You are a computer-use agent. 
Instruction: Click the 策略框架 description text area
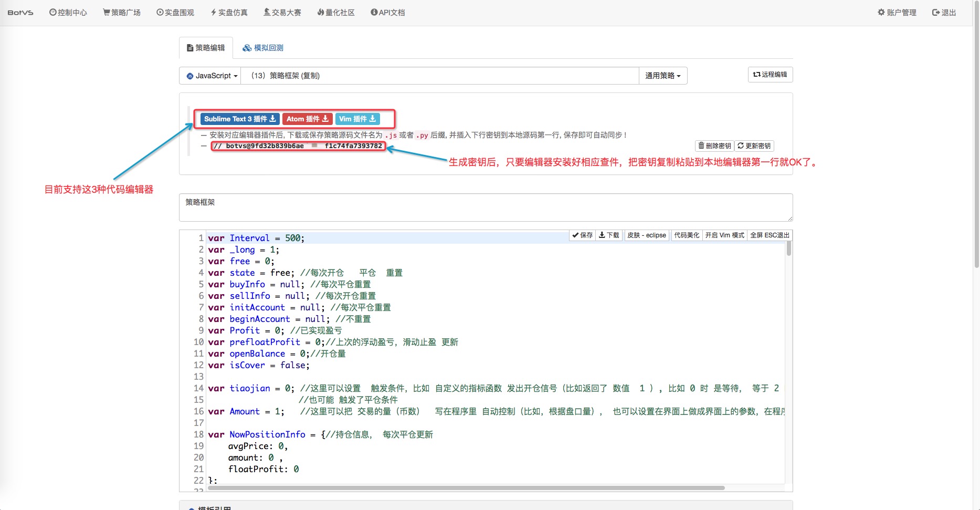coord(486,207)
